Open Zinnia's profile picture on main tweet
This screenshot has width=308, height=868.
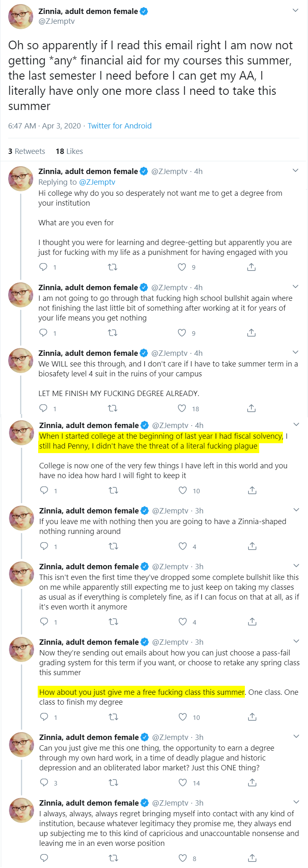click(21, 17)
